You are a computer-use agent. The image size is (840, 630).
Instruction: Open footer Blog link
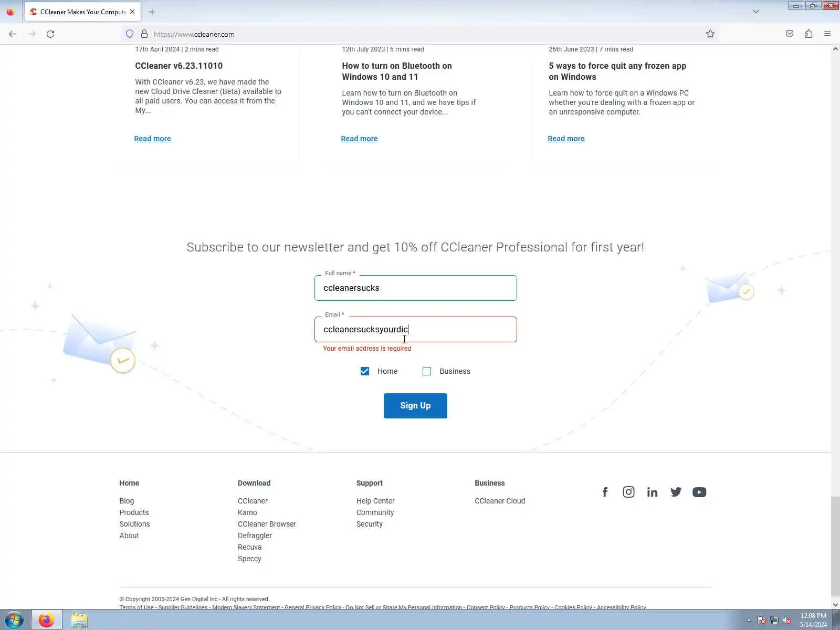(x=127, y=501)
